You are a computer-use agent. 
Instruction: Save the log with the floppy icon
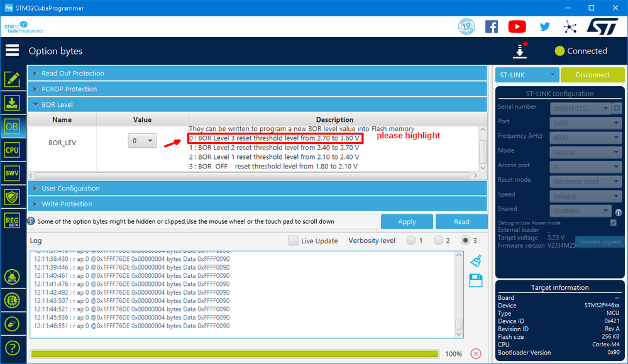[x=476, y=281]
